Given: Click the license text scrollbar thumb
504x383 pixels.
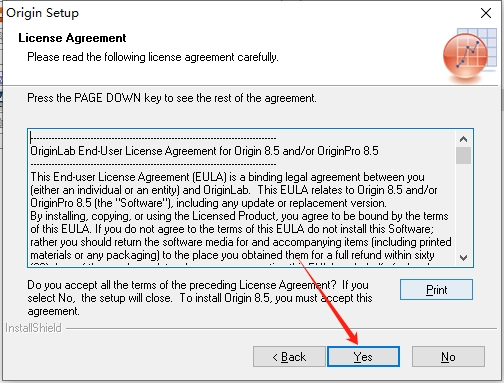Looking at the screenshot, I should 463,155.
